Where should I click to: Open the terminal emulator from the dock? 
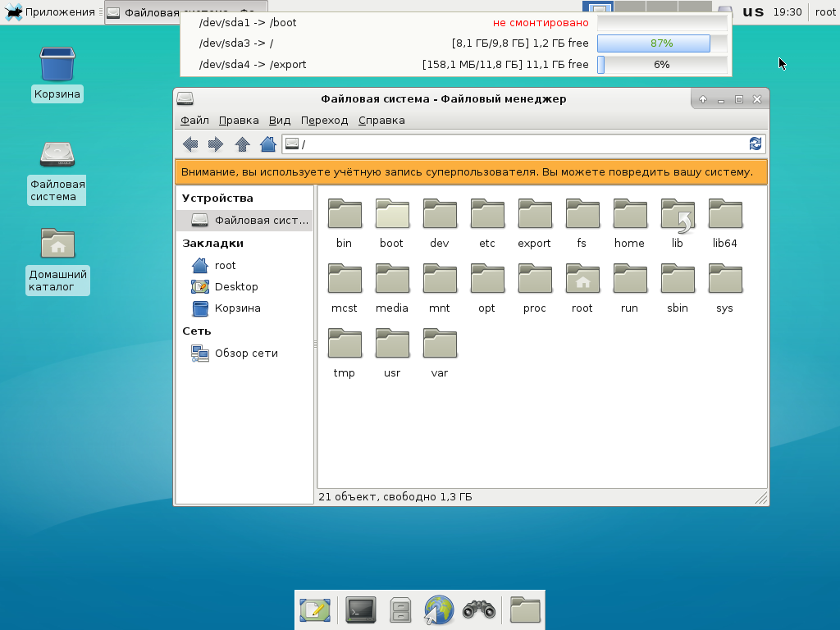click(361, 609)
